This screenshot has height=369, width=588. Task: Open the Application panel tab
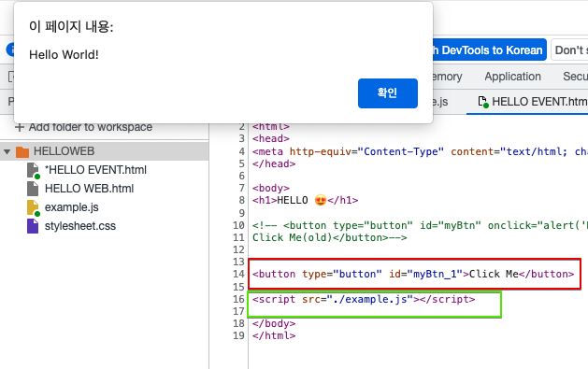pos(512,77)
